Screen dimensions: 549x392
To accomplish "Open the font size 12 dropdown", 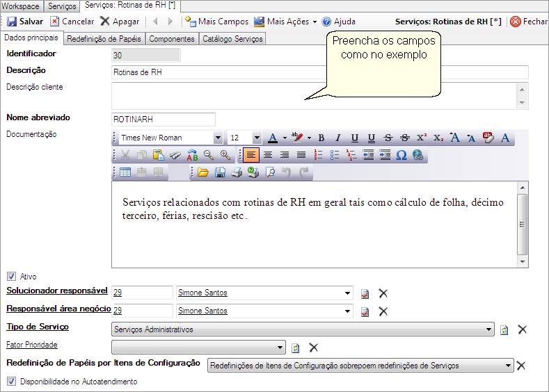I will click(257, 138).
